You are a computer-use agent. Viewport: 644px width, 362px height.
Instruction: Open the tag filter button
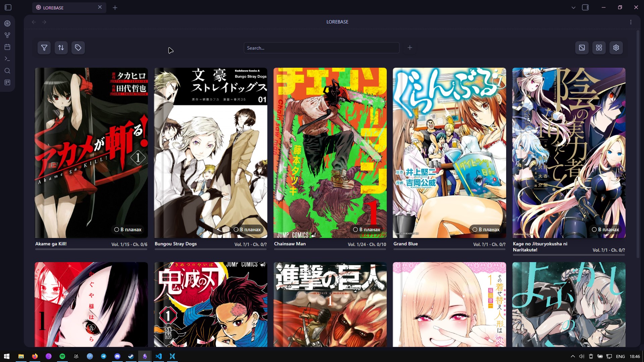point(78,48)
